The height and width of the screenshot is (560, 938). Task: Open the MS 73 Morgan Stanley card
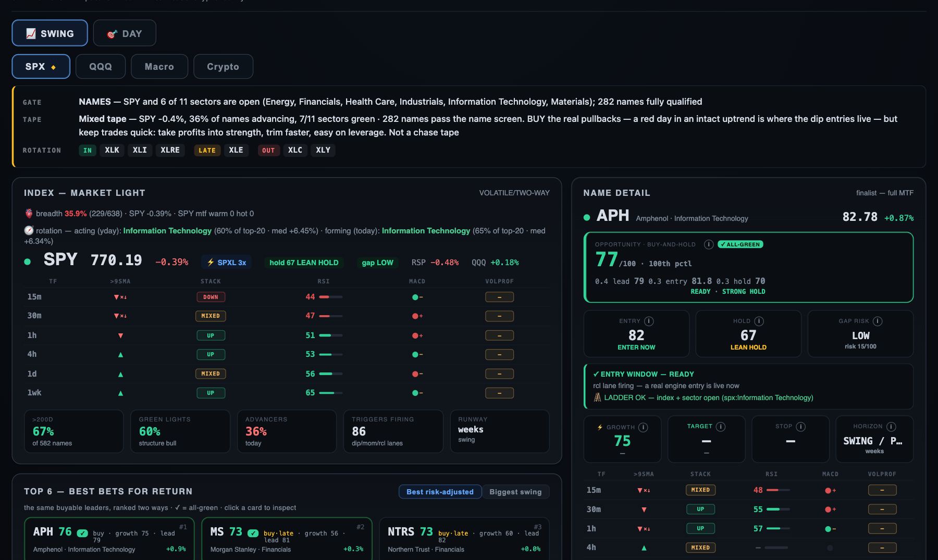point(287,539)
